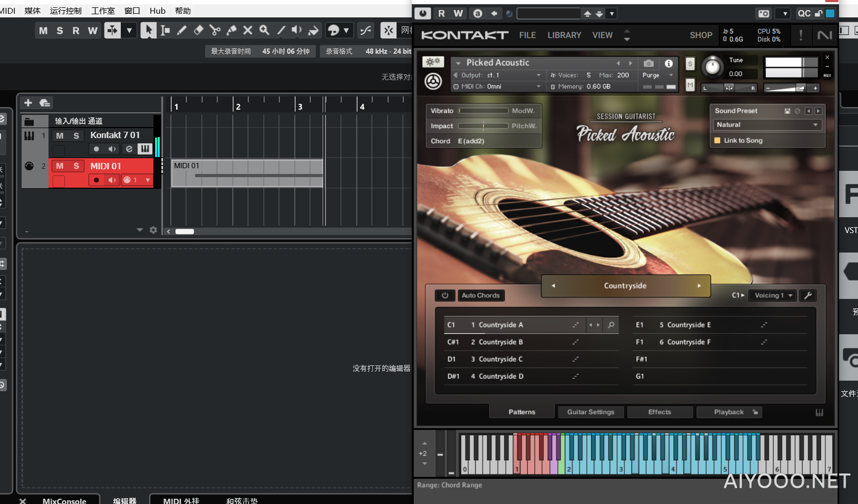858x504 pixels.
Task: Click the Kontakt pan L-R slider
Action: (x=729, y=88)
